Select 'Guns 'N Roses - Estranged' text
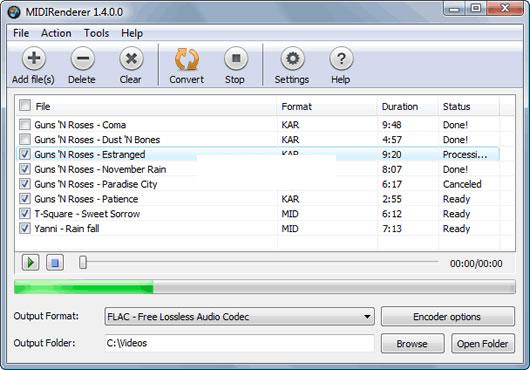This screenshot has width=530, height=370. click(x=90, y=154)
